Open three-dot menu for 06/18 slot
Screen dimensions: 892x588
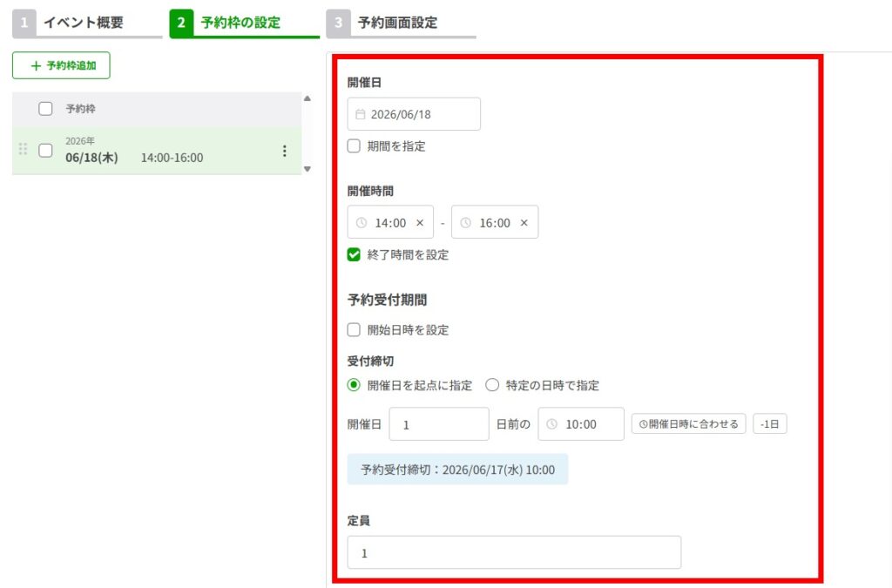click(284, 152)
